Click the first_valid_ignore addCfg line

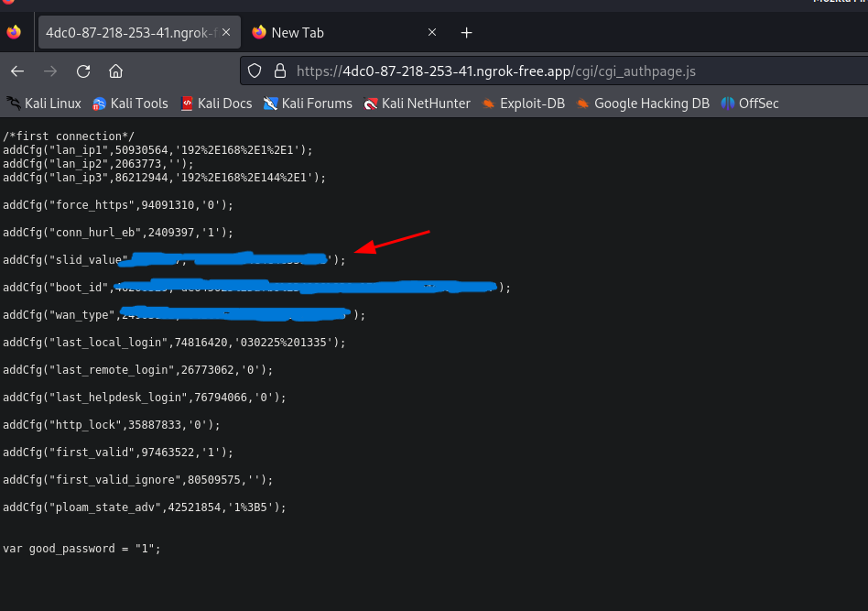(138, 480)
